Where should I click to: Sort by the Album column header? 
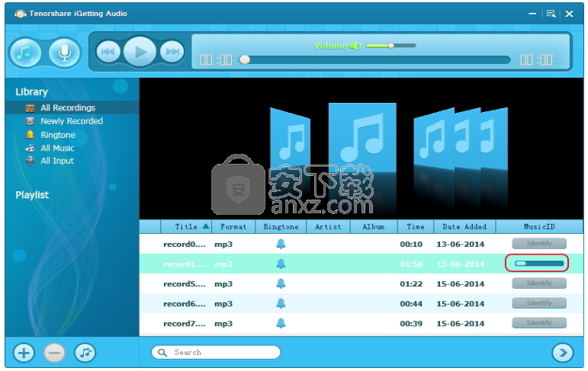pos(374,227)
